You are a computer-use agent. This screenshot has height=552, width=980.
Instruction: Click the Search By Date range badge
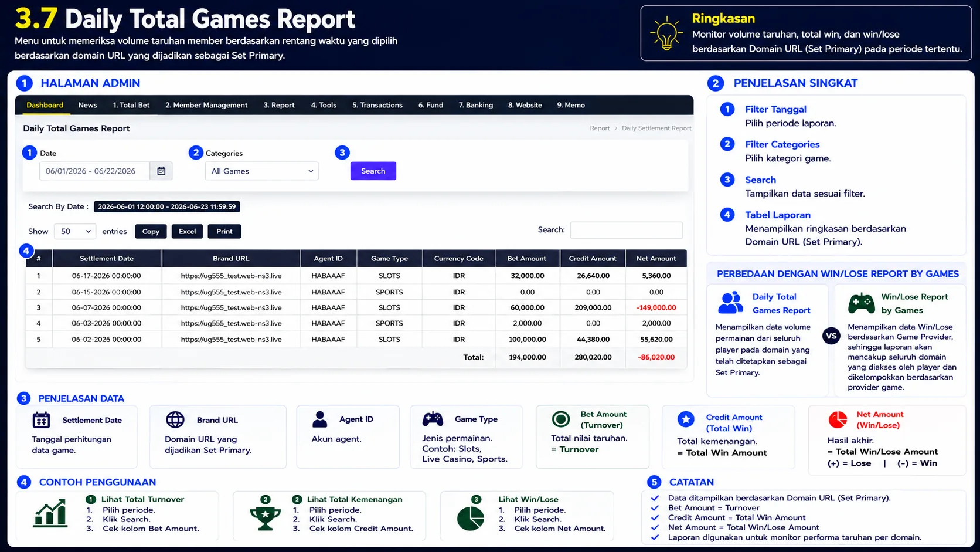166,206
